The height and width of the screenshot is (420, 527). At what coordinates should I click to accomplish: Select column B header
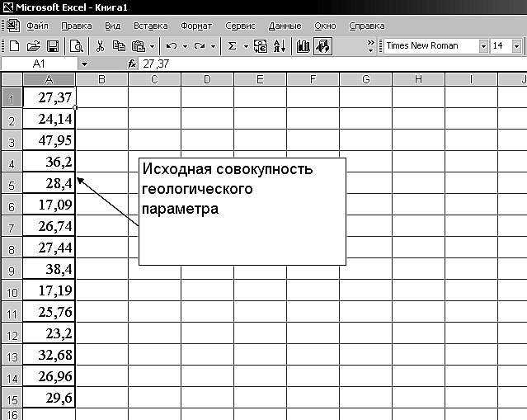point(101,79)
